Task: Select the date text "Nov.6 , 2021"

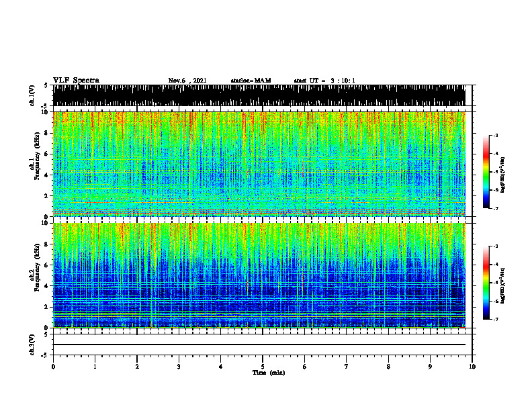Action: pyautogui.click(x=187, y=81)
